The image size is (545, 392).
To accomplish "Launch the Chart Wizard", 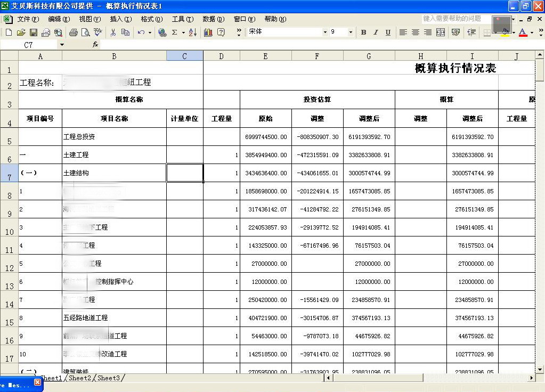I will point(208,32).
